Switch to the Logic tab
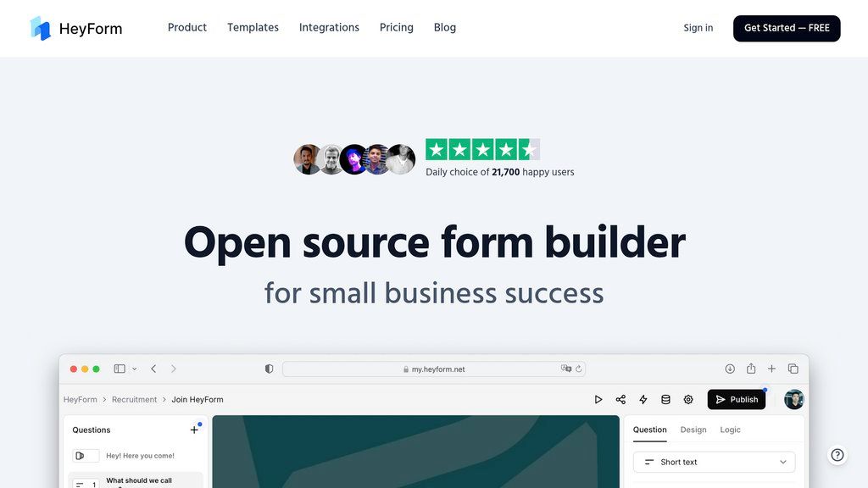This screenshot has height=488, width=868. tap(730, 430)
